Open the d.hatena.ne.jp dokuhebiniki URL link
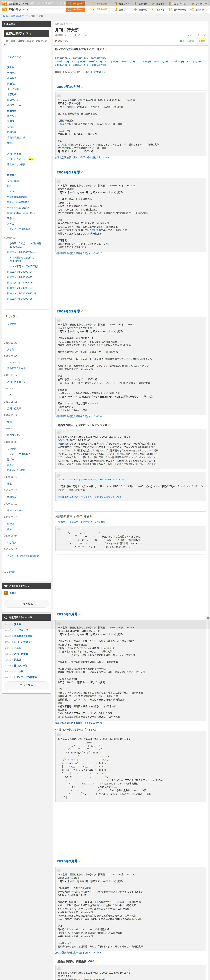The width and height of the screenshot is (210, 980). 91,480
